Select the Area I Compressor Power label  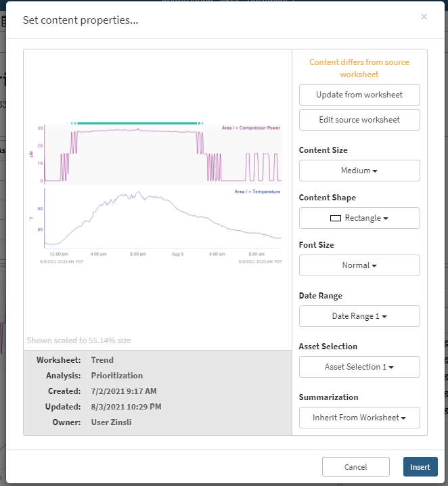coord(250,127)
